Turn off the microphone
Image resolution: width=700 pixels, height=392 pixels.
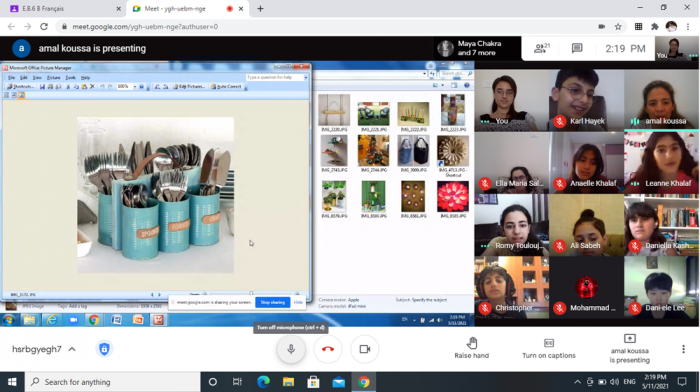(291, 349)
